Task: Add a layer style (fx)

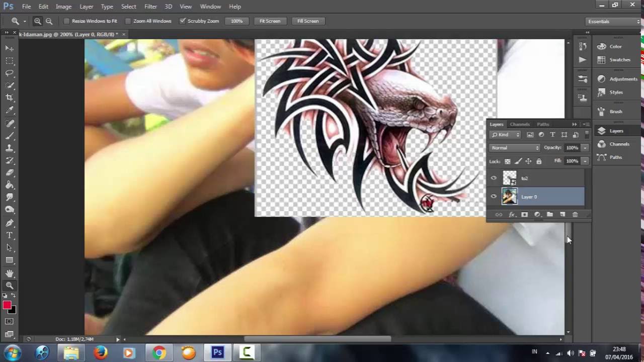Action: 512,215
